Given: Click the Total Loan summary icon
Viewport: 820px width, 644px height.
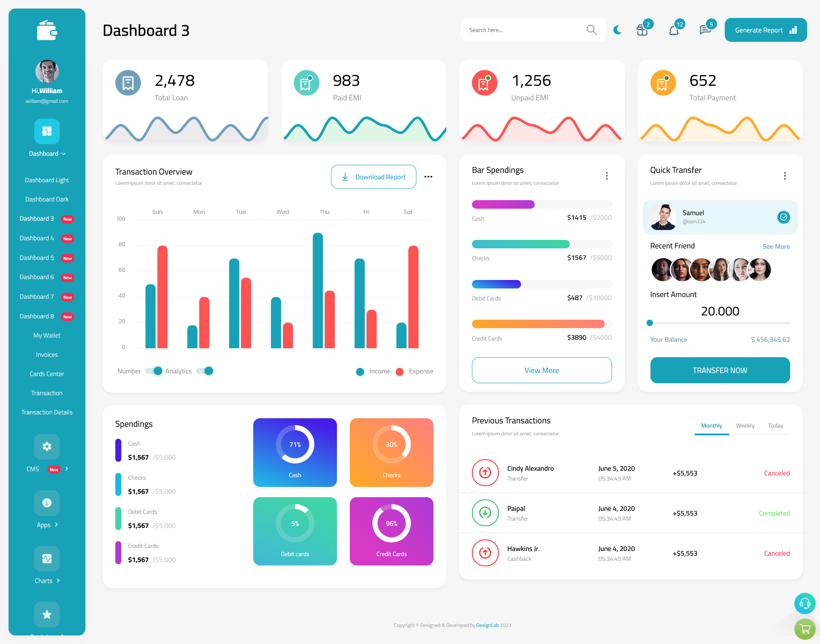Looking at the screenshot, I should pos(128,82).
